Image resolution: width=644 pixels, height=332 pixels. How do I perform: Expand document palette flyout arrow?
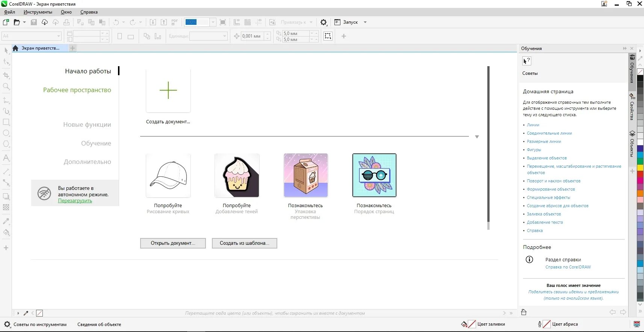pyautogui.click(x=18, y=313)
